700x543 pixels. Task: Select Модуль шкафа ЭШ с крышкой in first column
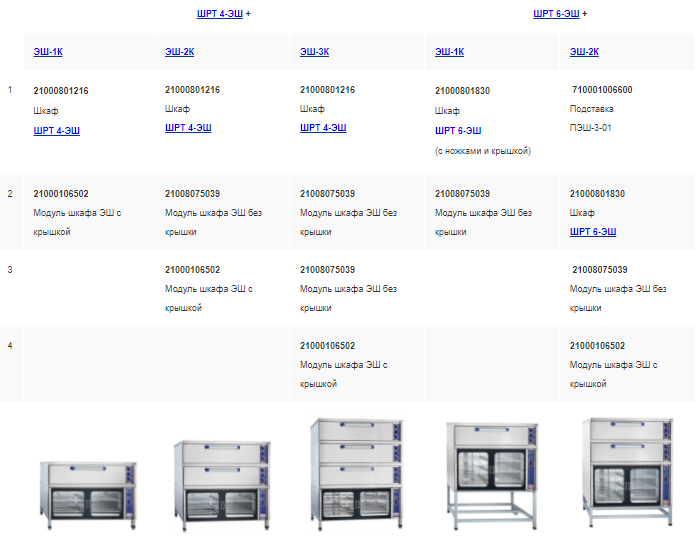[77, 222]
